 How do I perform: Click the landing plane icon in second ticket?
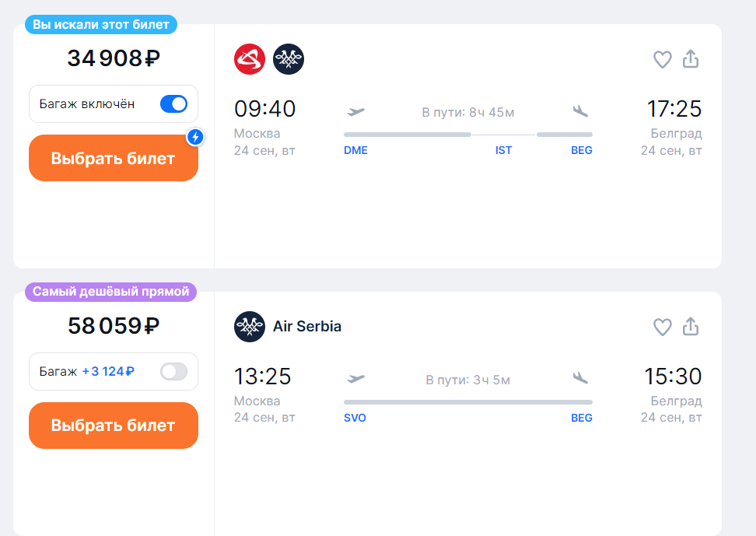click(x=580, y=378)
